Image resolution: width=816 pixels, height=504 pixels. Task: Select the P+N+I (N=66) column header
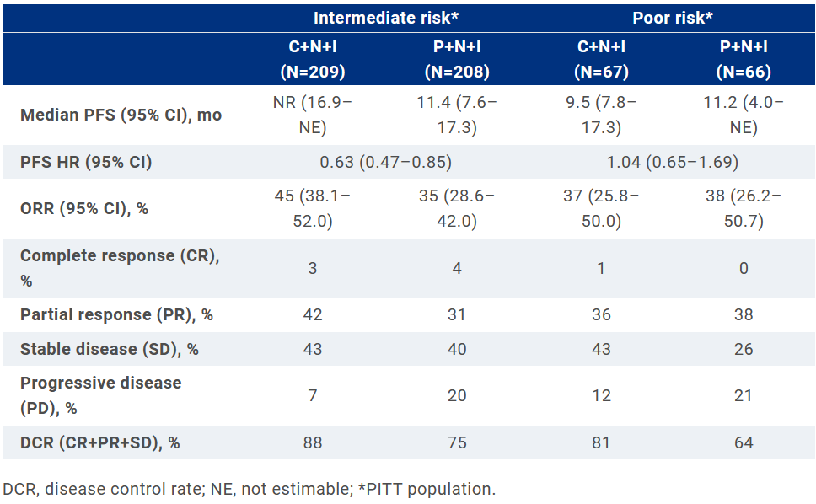(744, 59)
